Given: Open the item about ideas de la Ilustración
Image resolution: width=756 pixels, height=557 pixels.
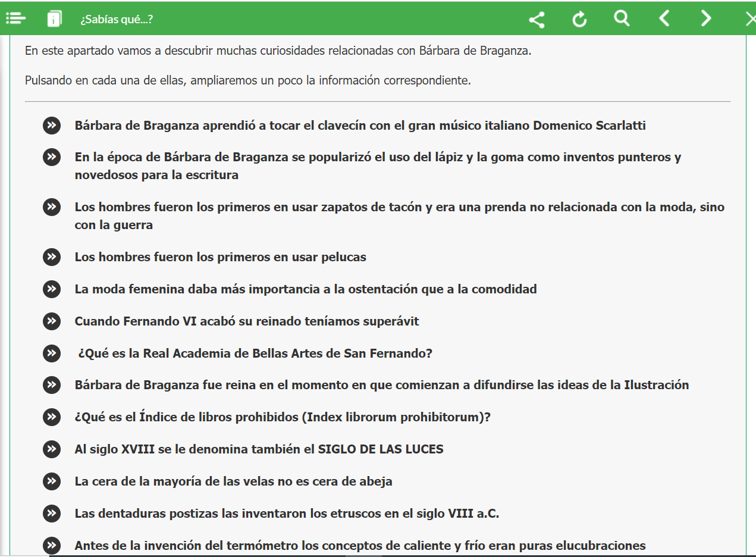Looking at the screenshot, I should pyautogui.click(x=381, y=385).
